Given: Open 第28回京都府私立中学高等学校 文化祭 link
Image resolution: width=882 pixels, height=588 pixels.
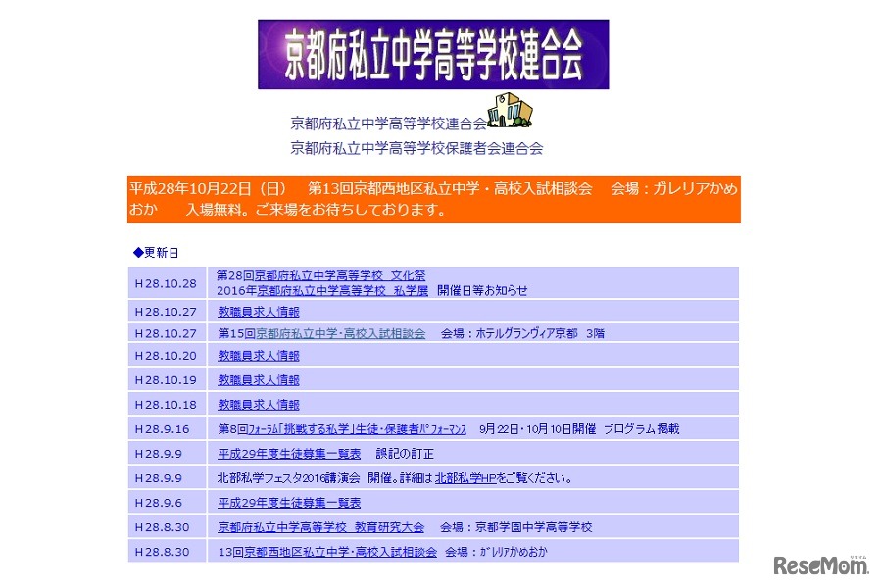Looking at the screenshot, I should [318, 274].
